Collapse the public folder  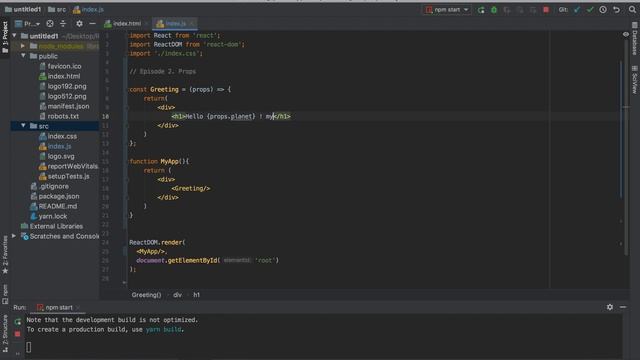23,56
